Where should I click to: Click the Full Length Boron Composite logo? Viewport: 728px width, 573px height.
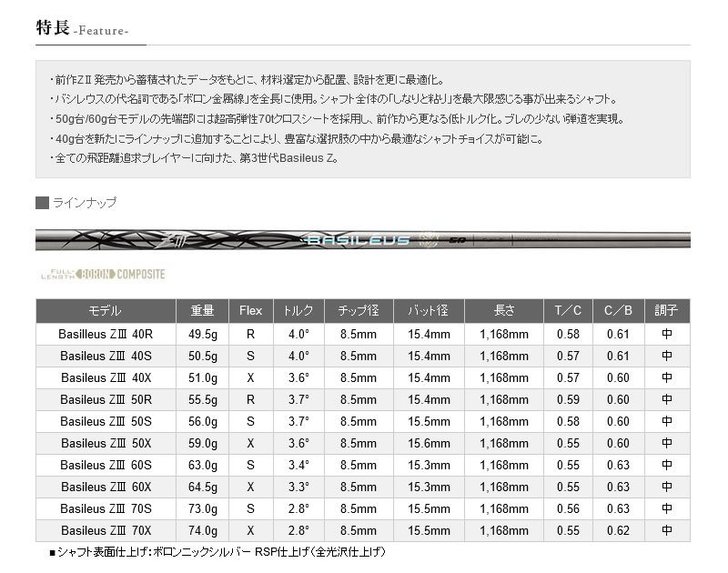[103, 274]
